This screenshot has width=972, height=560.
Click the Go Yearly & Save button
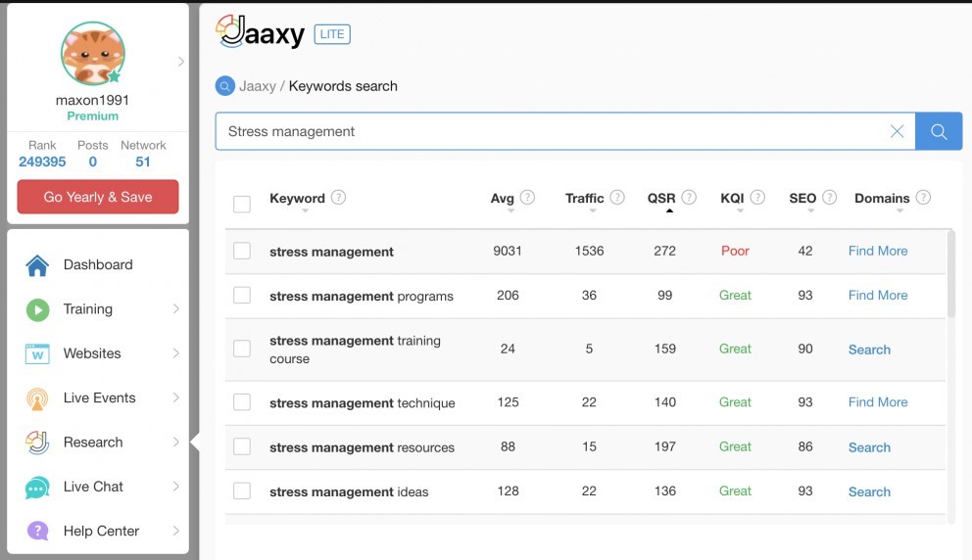point(98,197)
